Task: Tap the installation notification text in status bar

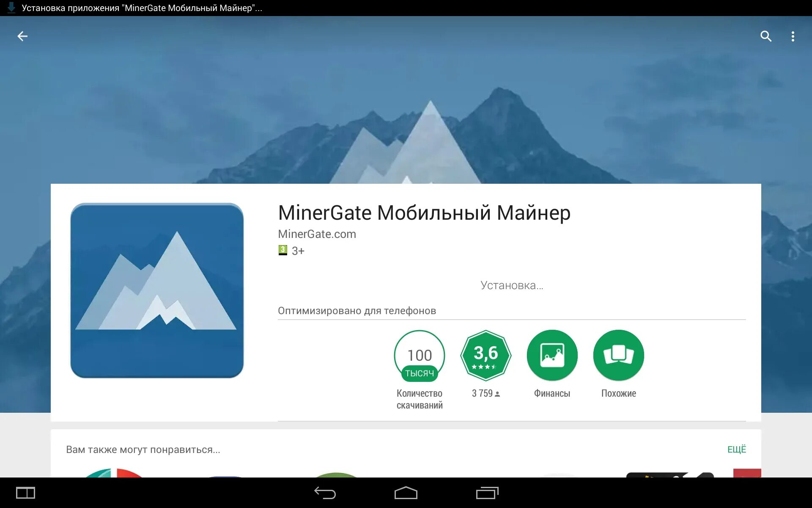Action: click(x=142, y=8)
